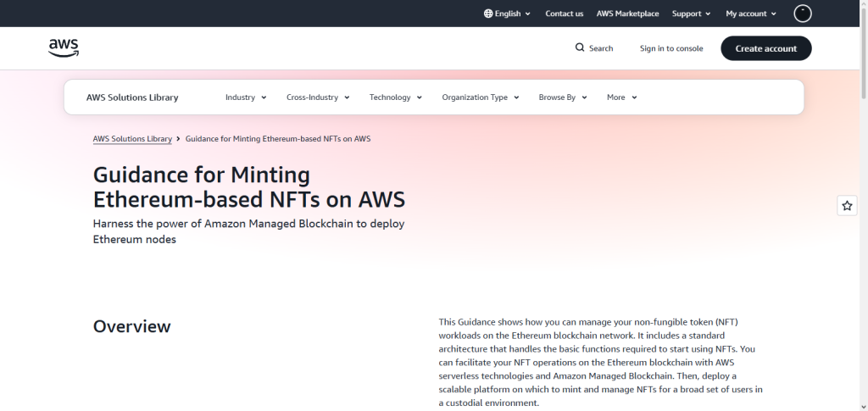This screenshot has width=868, height=411.
Task: Click AWS Solutions Library nav title
Action: (132, 97)
